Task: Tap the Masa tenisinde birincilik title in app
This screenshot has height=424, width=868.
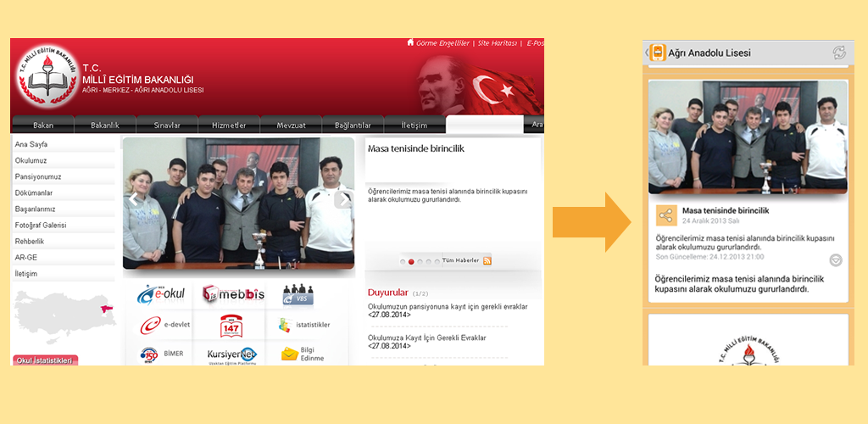Action: 726,210
